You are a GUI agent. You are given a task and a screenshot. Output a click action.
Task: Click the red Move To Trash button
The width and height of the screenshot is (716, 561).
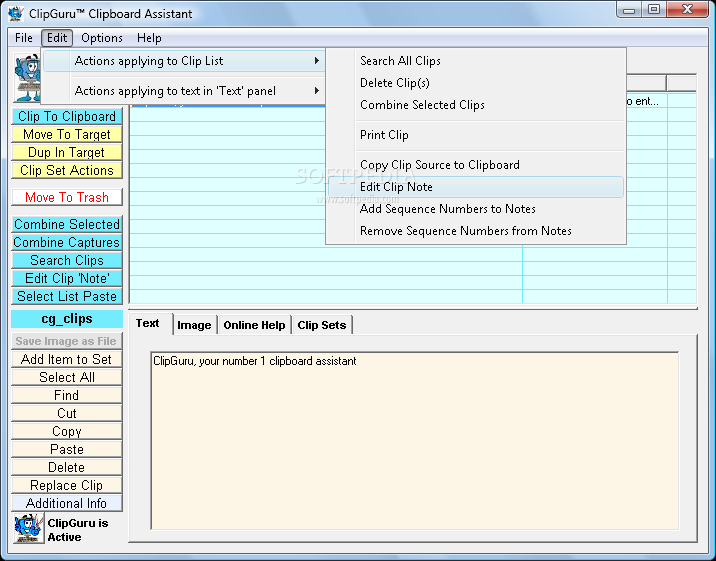(67, 197)
